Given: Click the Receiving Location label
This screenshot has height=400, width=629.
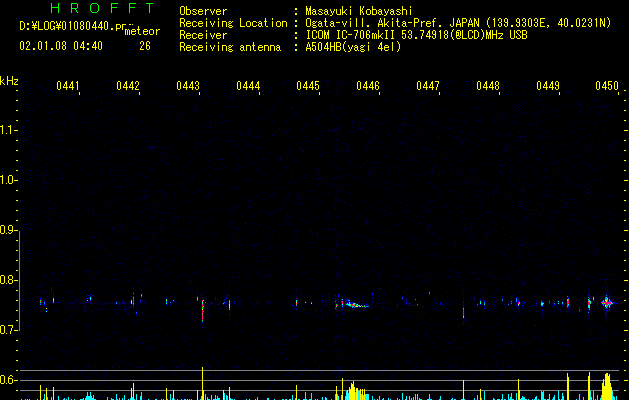Looking at the screenshot, I should (x=233, y=23).
